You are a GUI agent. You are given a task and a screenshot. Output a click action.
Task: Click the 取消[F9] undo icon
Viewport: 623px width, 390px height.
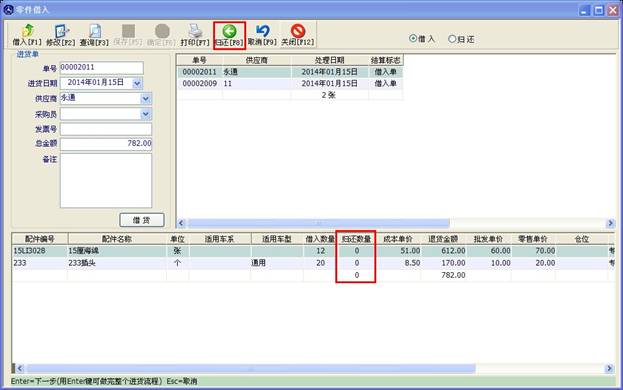263,31
